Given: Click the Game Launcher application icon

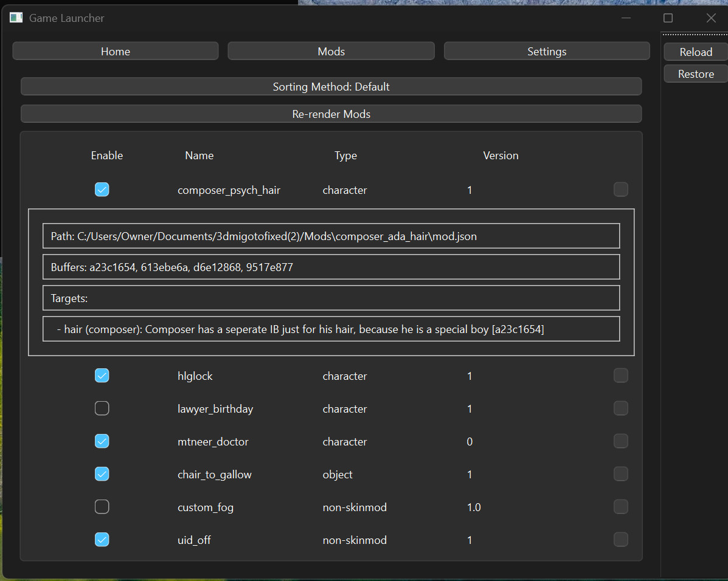Looking at the screenshot, I should (x=16, y=18).
